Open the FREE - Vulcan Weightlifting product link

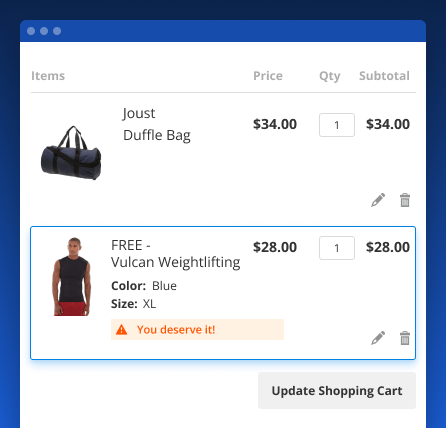click(x=175, y=254)
